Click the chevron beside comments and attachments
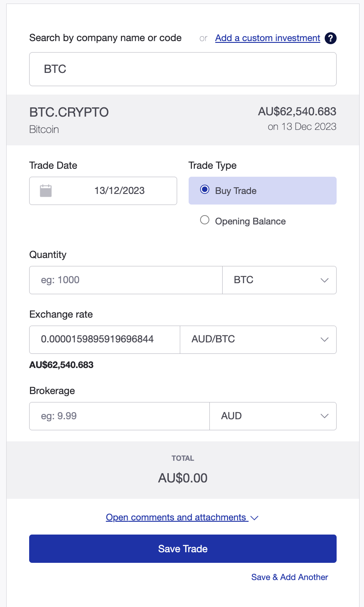 [x=254, y=518]
